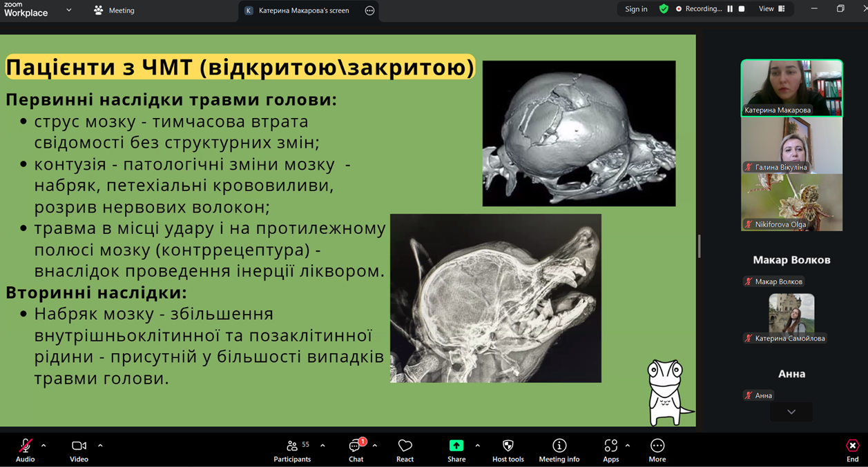Click the slide title Пацієнти з ЧМТ
The width and height of the screenshot is (868, 467).
tap(240, 67)
